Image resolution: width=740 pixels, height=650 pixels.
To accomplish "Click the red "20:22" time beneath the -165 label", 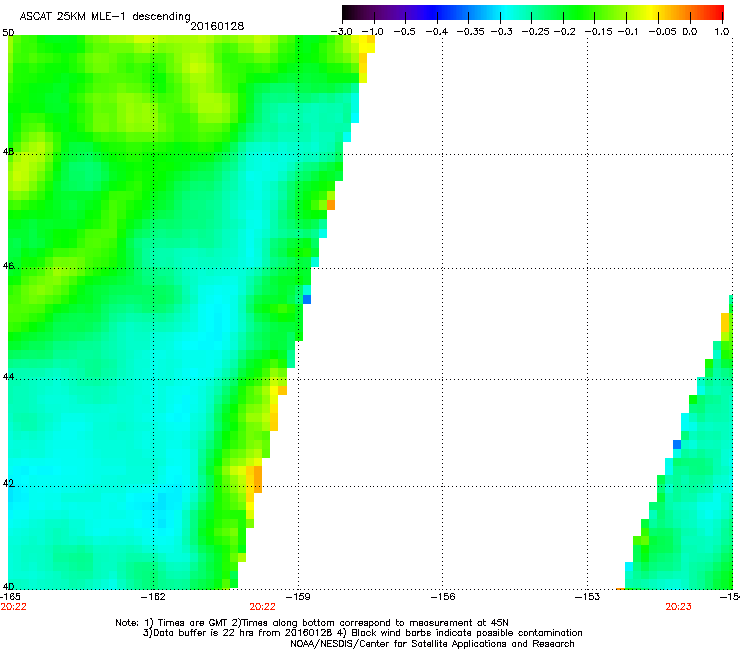I will point(13,607).
